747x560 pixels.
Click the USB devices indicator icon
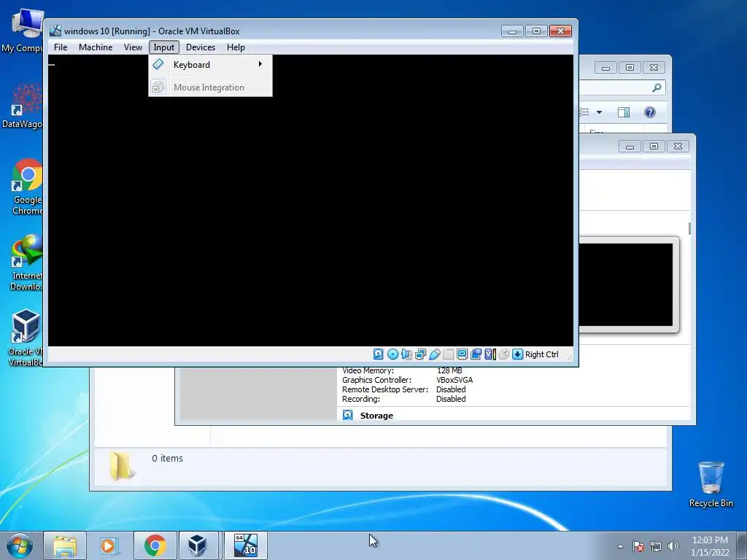tap(435, 354)
